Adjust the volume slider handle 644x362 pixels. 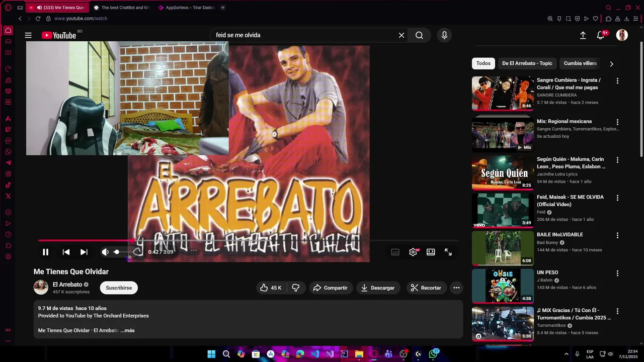117,252
